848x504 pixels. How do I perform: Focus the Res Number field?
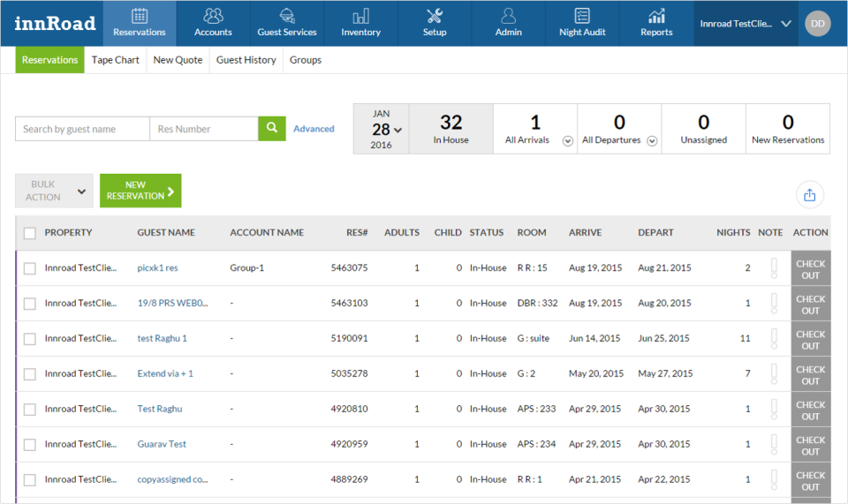pyautogui.click(x=204, y=129)
